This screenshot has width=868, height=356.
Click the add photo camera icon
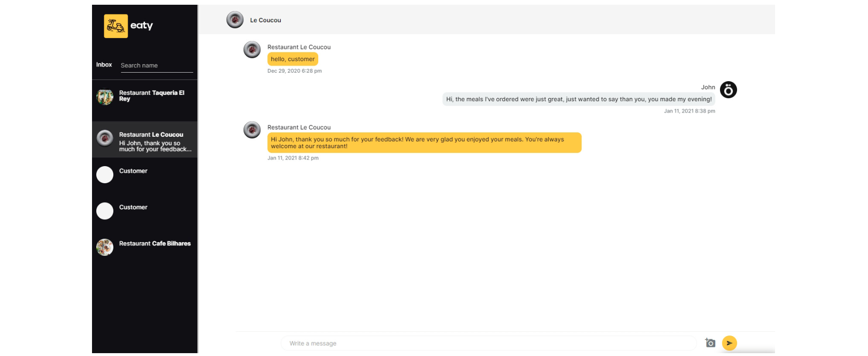(710, 343)
